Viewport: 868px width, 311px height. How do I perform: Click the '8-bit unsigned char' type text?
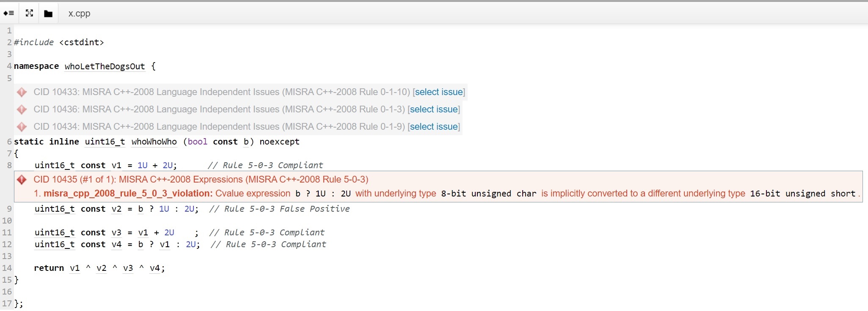[489, 194]
